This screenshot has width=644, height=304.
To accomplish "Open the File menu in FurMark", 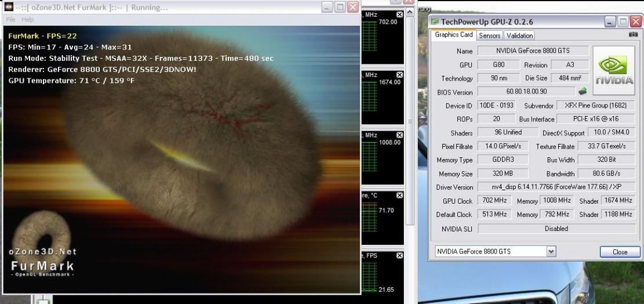I will (10, 20).
